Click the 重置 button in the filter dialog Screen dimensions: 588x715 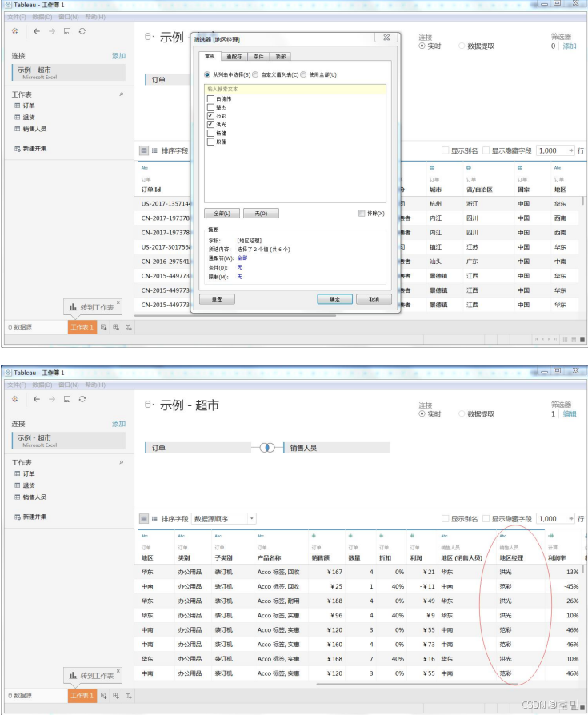(217, 299)
